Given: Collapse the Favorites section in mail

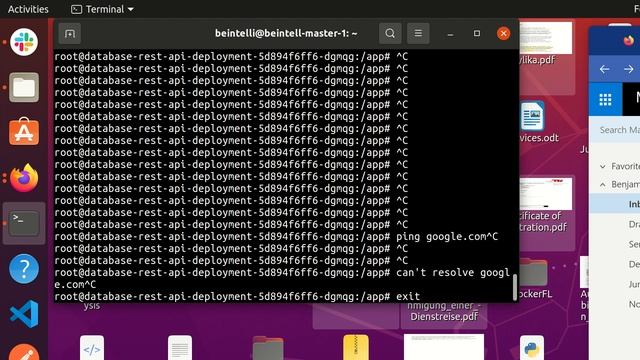Looking at the screenshot, I should (x=603, y=166).
